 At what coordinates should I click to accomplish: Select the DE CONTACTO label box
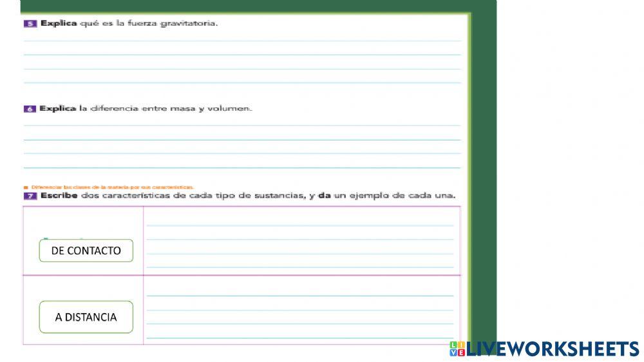pyautogui.click(x=86, y=251)
